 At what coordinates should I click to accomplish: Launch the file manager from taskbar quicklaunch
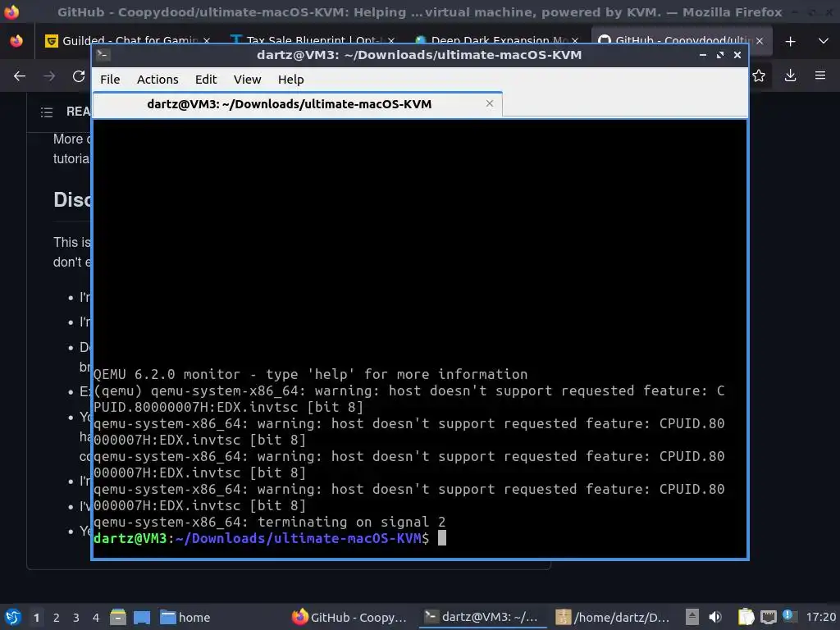[118, 617]
